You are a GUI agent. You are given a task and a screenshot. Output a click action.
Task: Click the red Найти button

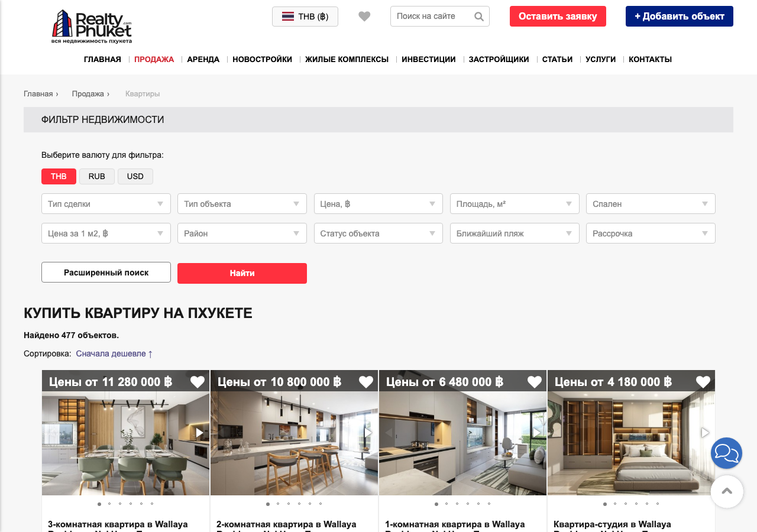pos(242,273)
